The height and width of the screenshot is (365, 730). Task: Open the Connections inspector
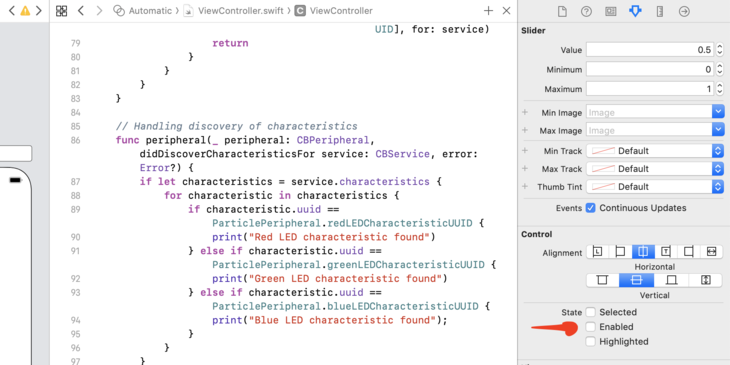(684, 12)
